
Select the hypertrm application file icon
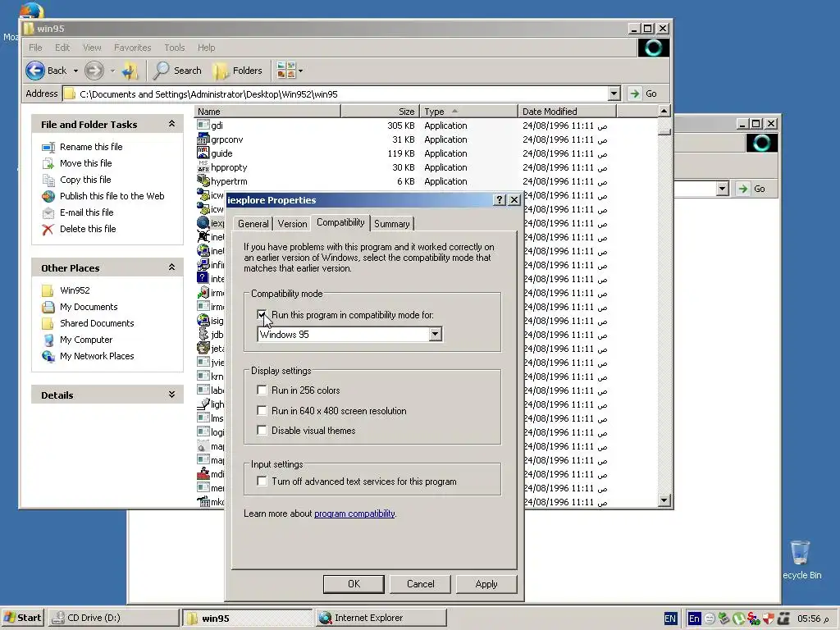[203, 180]
